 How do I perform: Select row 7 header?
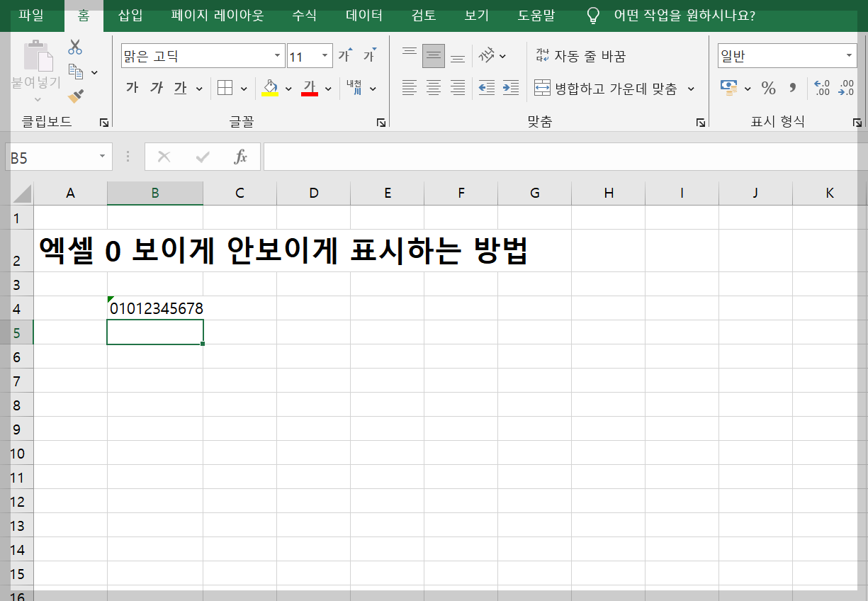click(x=17, y=381)
